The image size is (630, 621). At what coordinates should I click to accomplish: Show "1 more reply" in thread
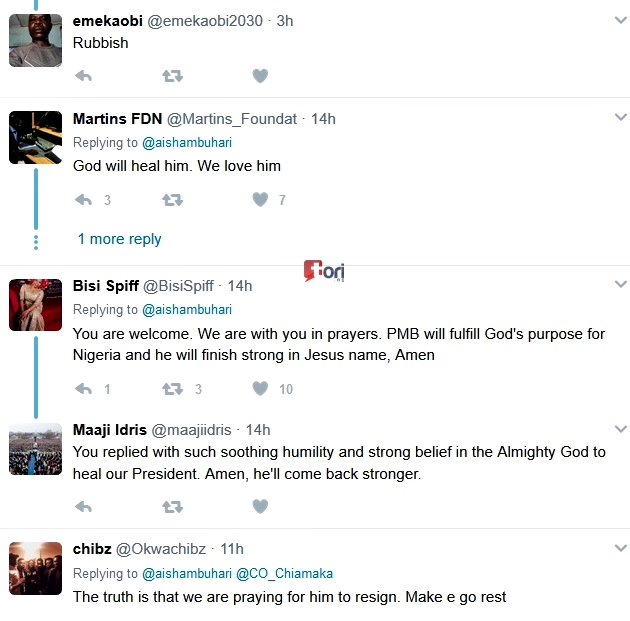119,239
